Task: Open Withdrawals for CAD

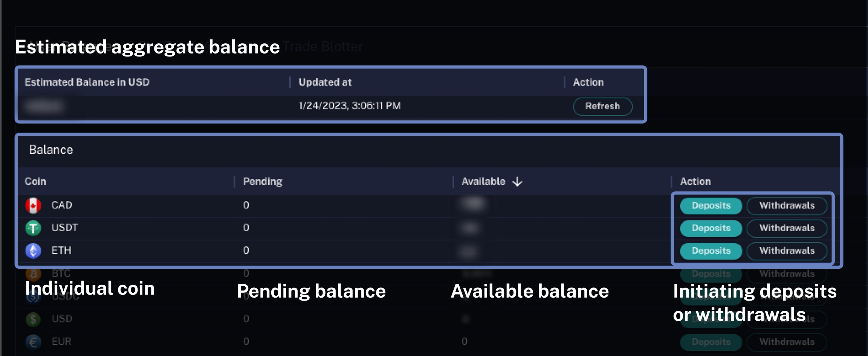Action: pos(787,206)
